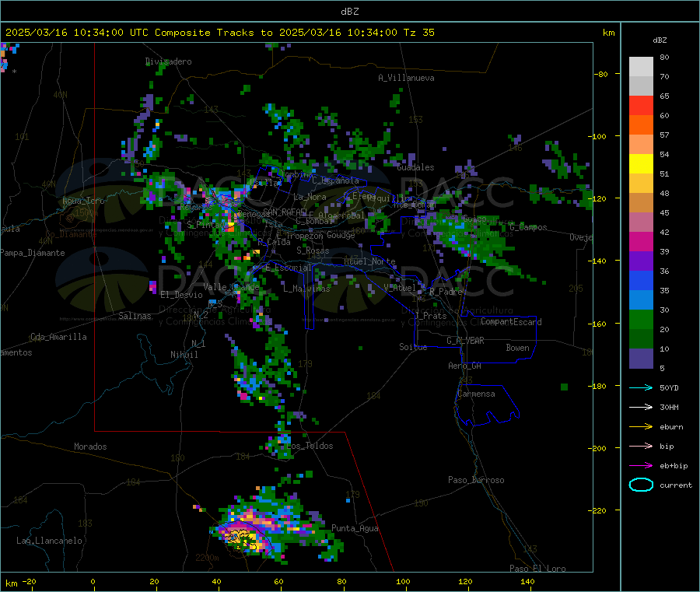This screenshot has width=700, height=592.
Task: Click the 'S_Rosas' map label
Action: [313, 250]
